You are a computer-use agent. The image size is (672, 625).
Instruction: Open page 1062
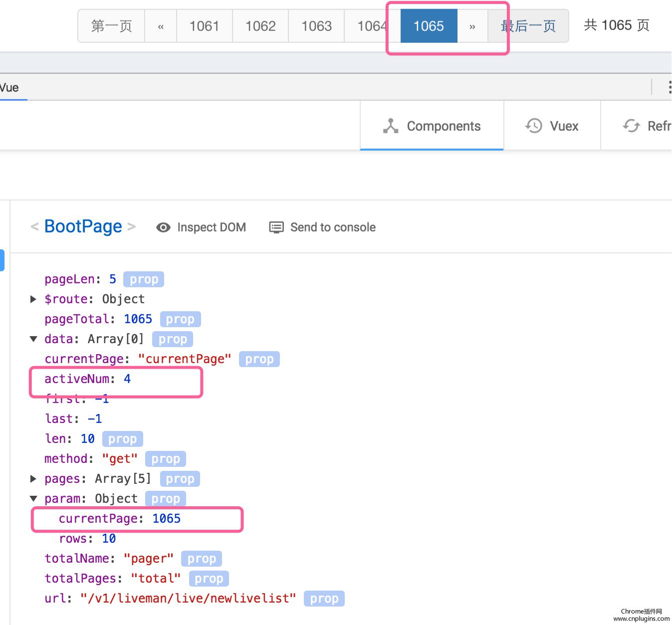260,26
